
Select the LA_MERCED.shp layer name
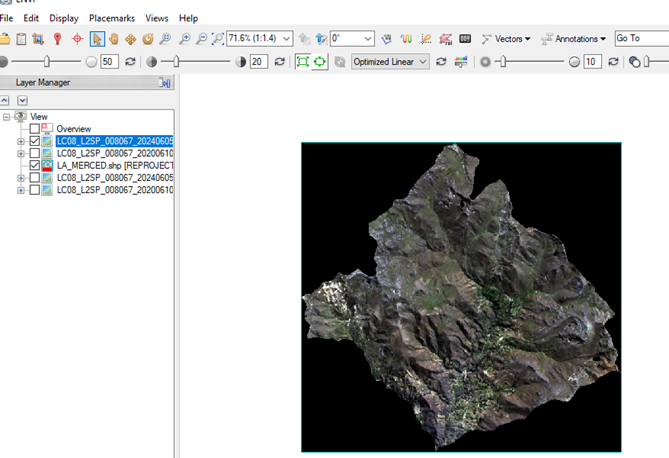coord(115,165)
